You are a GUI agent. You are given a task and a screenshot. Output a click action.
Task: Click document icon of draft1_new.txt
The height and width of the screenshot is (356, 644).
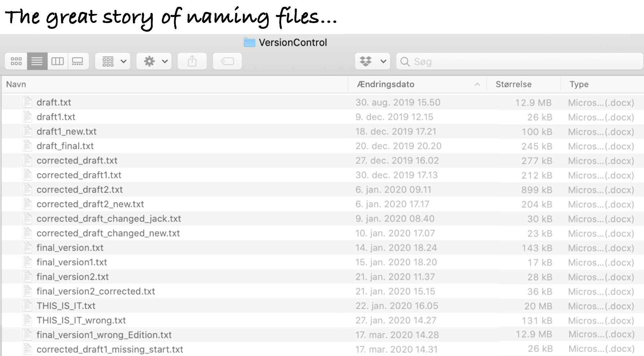pyautogui.click(x=27, y=131)
